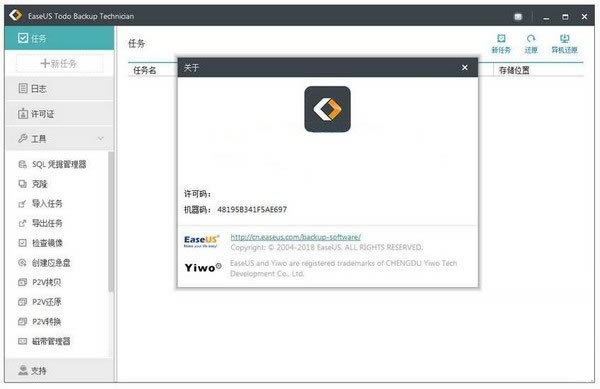Click the 新任务 toolbar icon at top right
The image size is (600, 389).
point(501,44)
